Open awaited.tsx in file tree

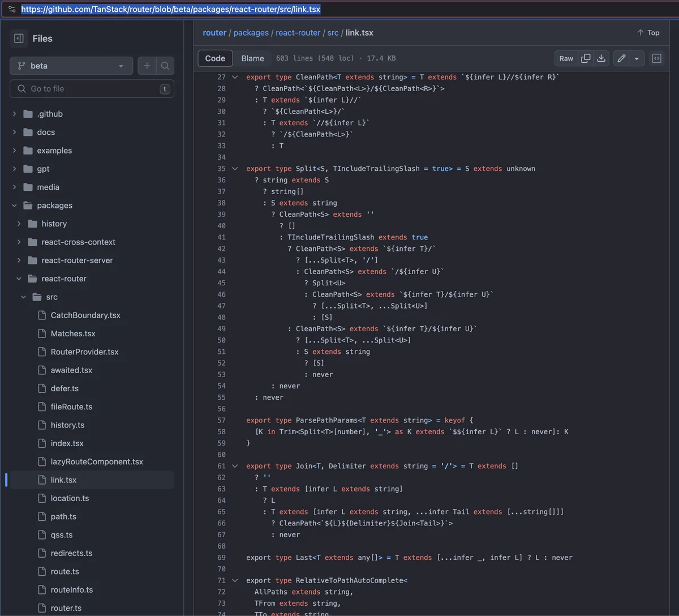(71, 370)
